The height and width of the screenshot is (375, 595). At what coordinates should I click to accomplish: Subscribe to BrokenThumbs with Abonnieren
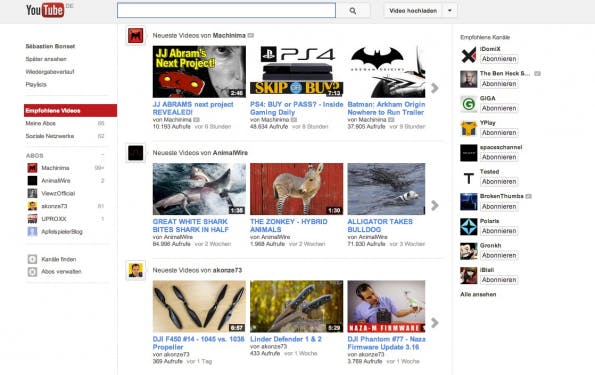tap(499, 206)
